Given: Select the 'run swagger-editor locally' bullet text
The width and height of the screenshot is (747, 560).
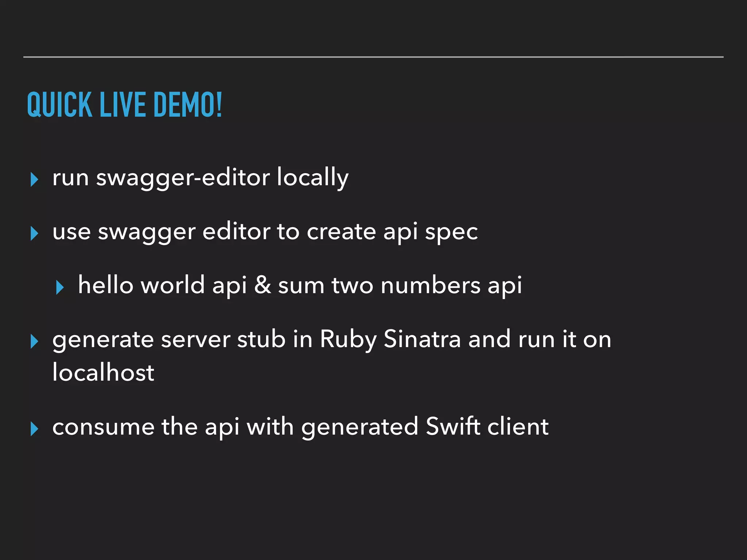Looking at the screenshot, I should tap(201, 178).
